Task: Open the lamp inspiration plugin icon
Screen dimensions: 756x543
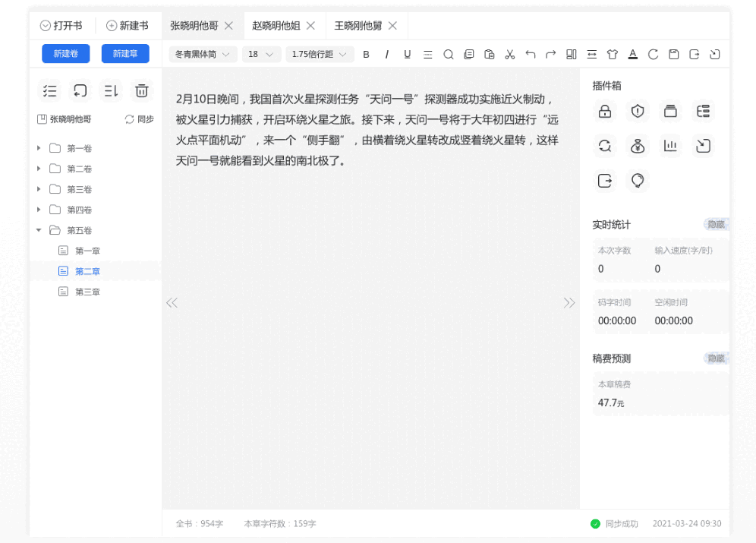Action: coord(637,180)
